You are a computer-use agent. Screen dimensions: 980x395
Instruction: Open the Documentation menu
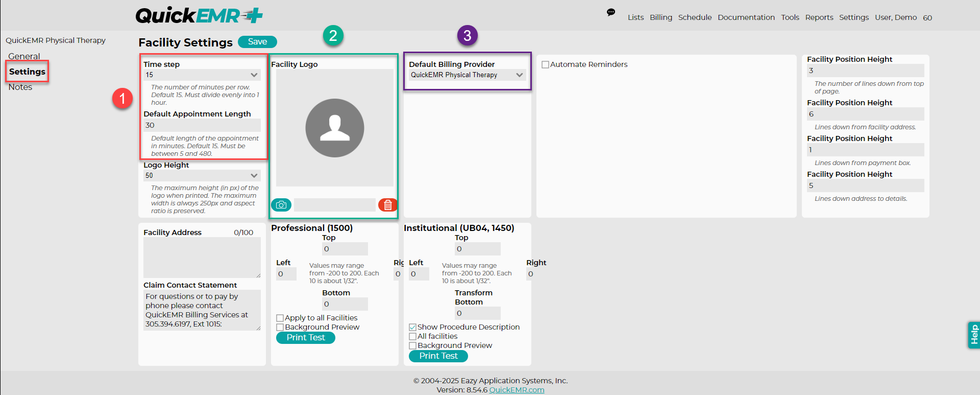[x=746, y=17]
